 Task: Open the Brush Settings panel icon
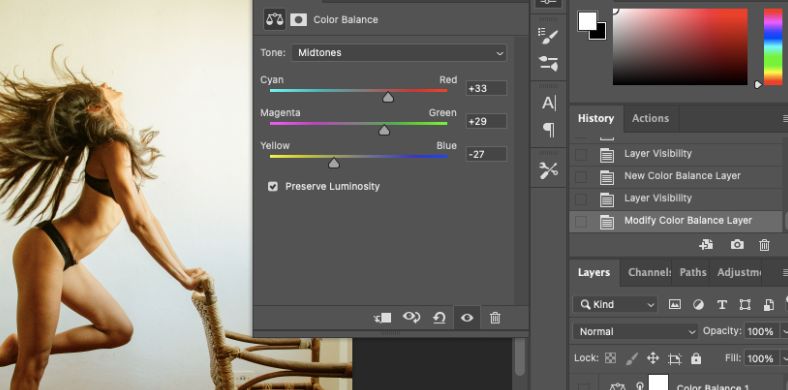point(548,36)
